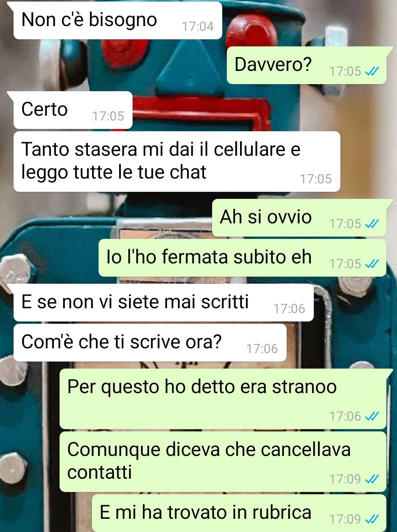Click the blue read ticks on 'Davvero?'
The image size is (397, 532).
point(372,71)
